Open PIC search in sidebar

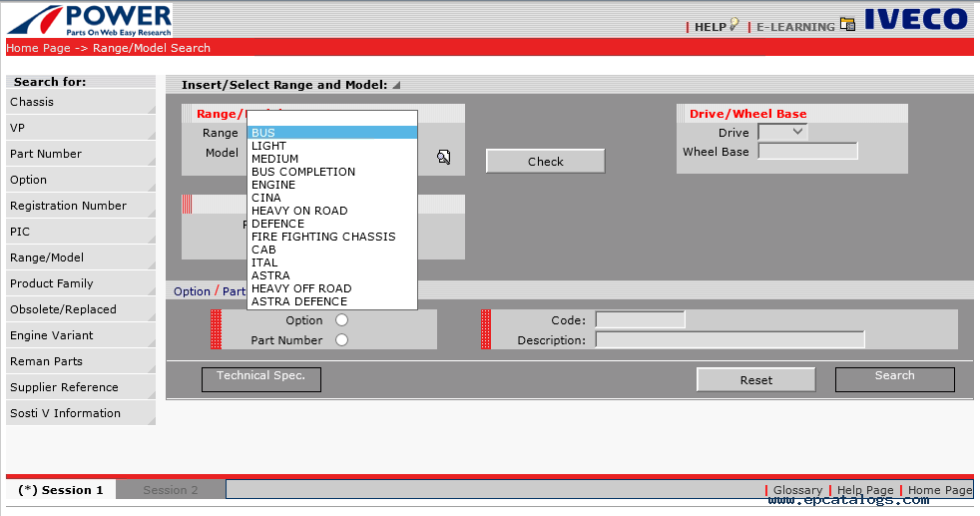tap(81, 232)
